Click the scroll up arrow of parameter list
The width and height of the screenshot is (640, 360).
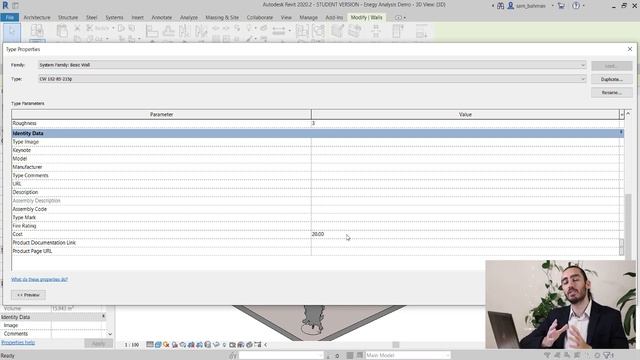click(x=628, y=113)
